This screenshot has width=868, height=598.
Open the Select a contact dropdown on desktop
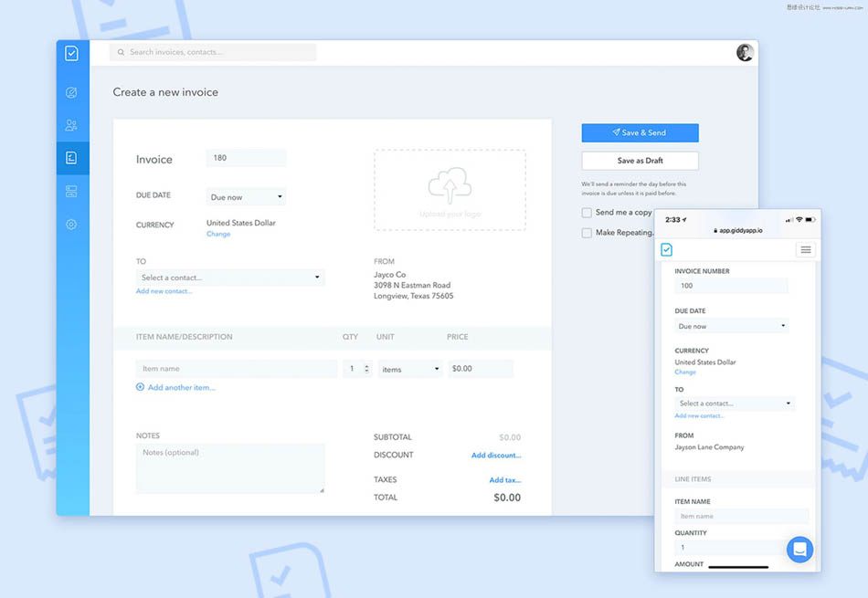(230, 278)
